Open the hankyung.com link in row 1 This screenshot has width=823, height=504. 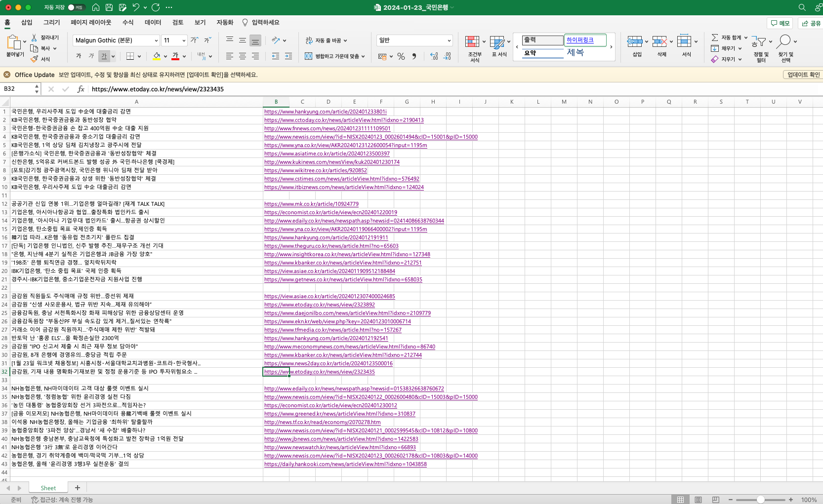click(325, 112)
